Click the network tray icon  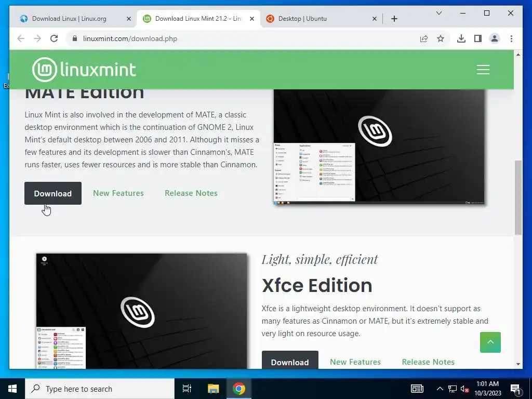pos(453,389)
